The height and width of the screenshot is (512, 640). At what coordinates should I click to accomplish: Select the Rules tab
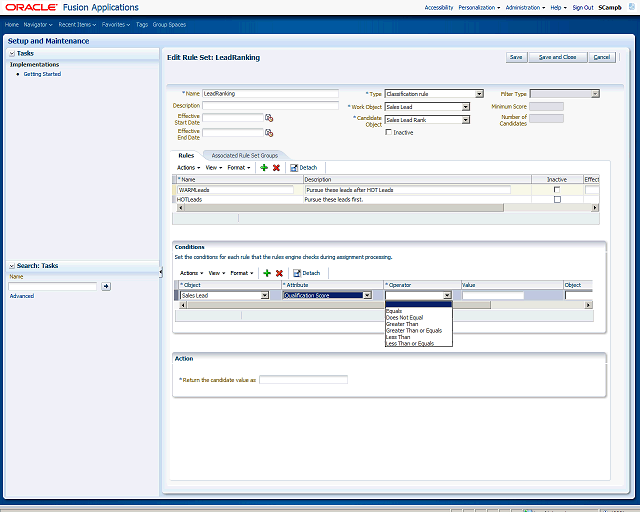point(186,156)
